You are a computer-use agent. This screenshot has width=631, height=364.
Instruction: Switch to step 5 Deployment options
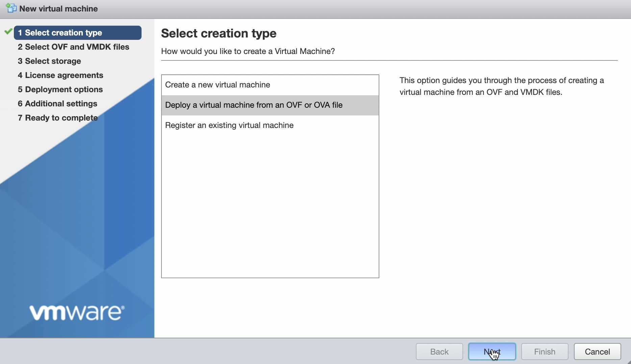point(60,89)
